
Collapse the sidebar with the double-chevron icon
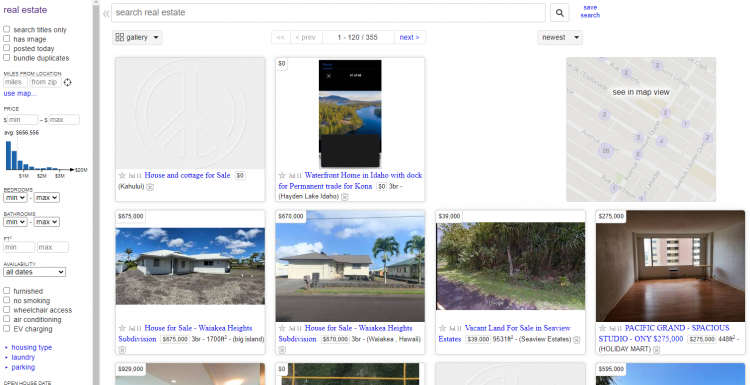(x=106, y=13)
